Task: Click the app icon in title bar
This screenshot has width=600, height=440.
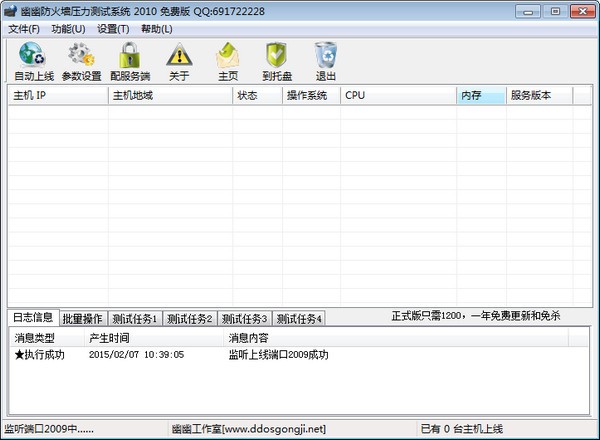Action: pos(10,9)
